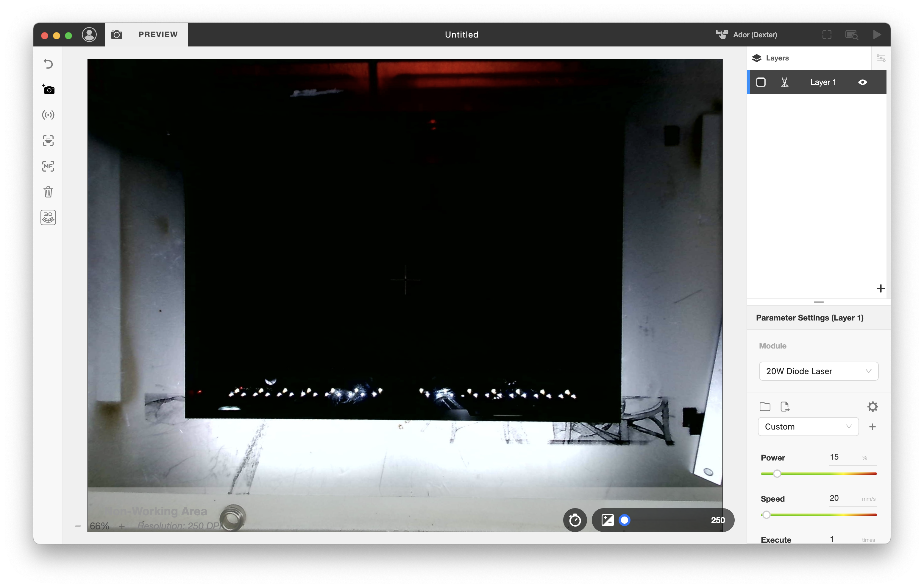Viewport: 924px width, 588px height.
Task: Click the preset folder icon
Action: [765, 407]
